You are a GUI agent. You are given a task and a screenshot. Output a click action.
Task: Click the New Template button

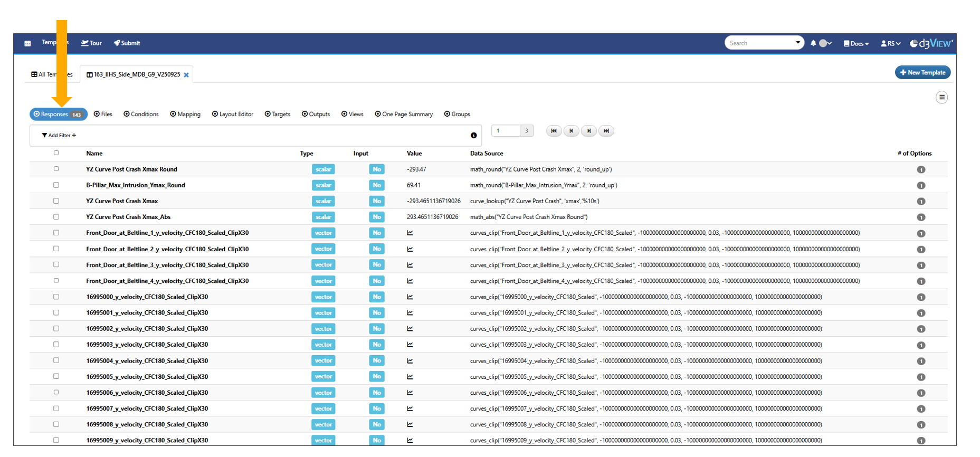click(922, 72)
